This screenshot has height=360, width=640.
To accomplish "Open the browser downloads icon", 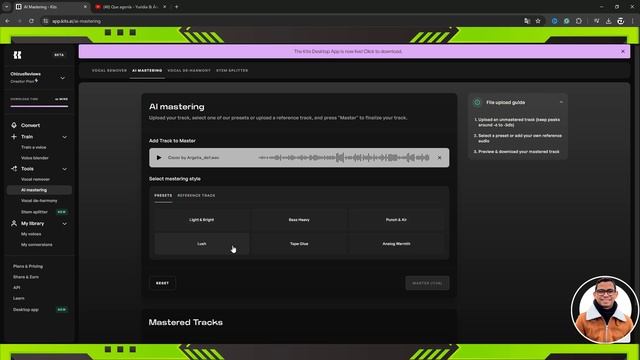I will click(x=609, y=21).
